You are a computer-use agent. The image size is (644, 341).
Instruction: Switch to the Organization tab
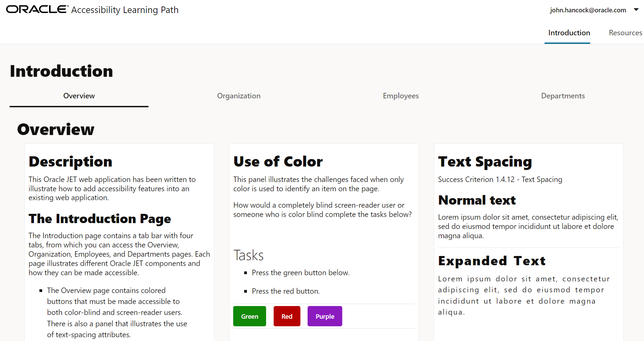[239, 96]
